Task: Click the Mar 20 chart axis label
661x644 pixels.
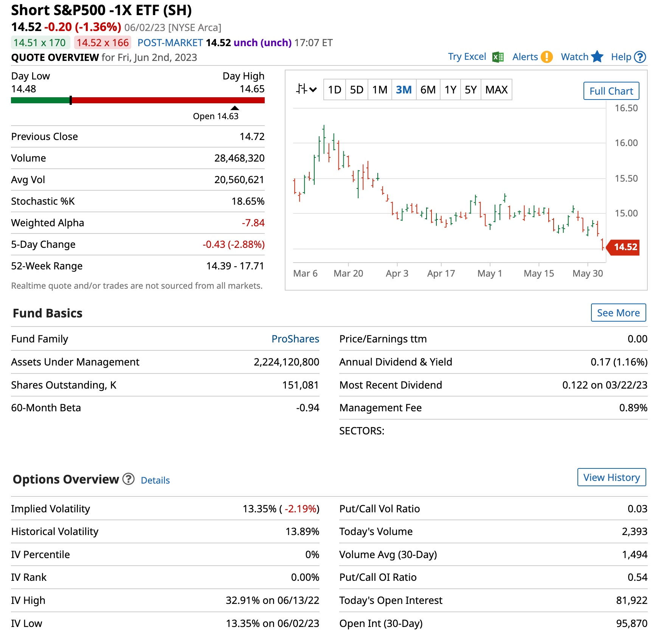Action: pyautogui.click(x=348, y=273)
